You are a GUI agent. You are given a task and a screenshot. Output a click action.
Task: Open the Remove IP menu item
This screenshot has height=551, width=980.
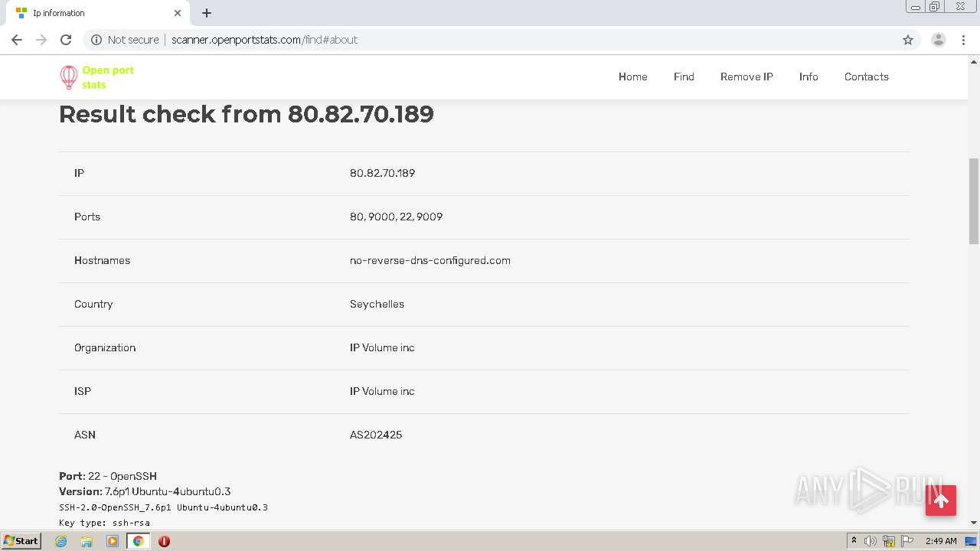coord(746,77)
